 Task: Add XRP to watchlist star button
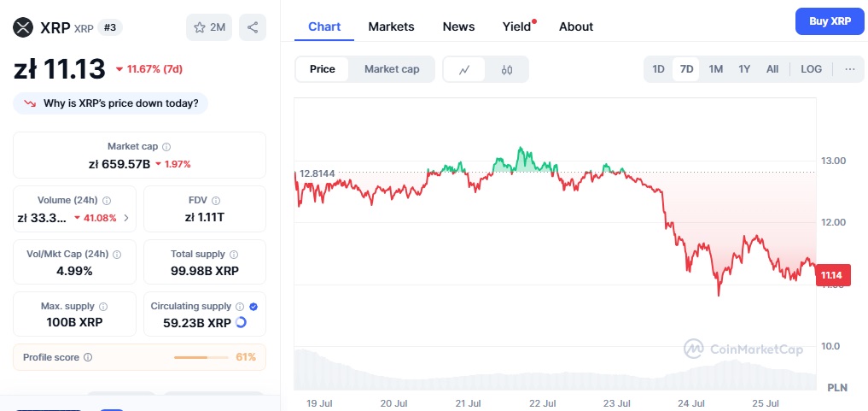point(209,27)
